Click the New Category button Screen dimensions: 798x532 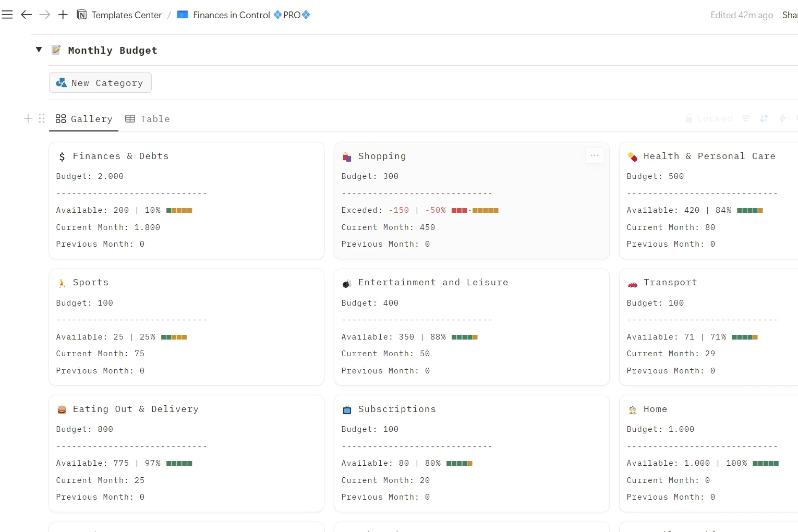pyautogui.click(x=100, y=83)
